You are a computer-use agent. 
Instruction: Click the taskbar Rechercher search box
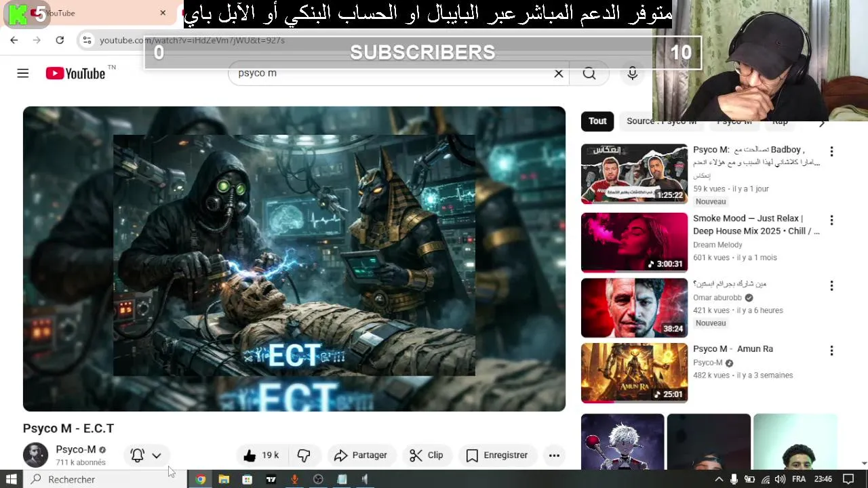tap(105, 479)
